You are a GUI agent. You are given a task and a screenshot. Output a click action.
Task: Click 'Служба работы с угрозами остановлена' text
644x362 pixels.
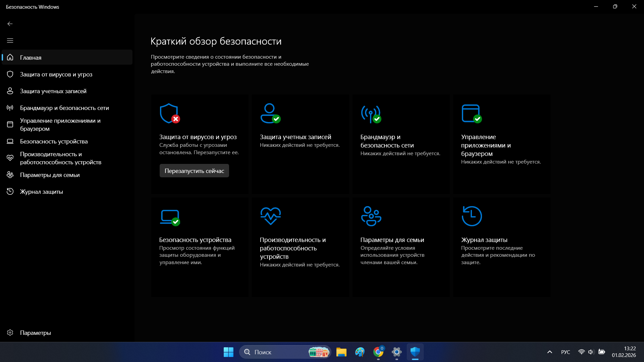[x=199, y=148]
